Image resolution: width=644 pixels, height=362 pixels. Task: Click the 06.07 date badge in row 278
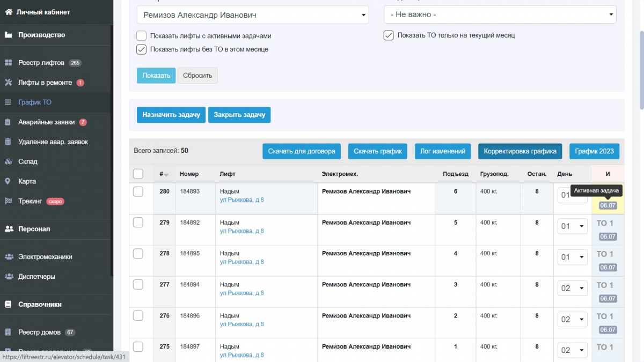tap(608, 268)
